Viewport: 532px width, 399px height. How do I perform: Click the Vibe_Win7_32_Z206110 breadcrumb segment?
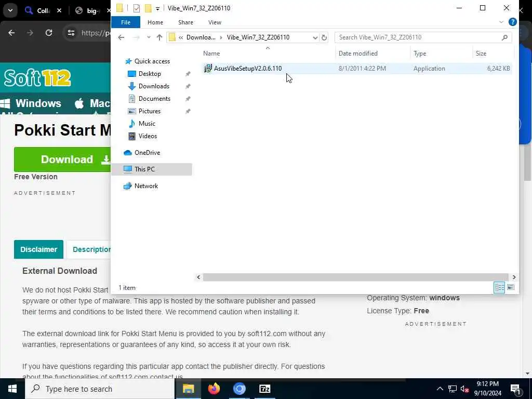[x=258, y=37]
